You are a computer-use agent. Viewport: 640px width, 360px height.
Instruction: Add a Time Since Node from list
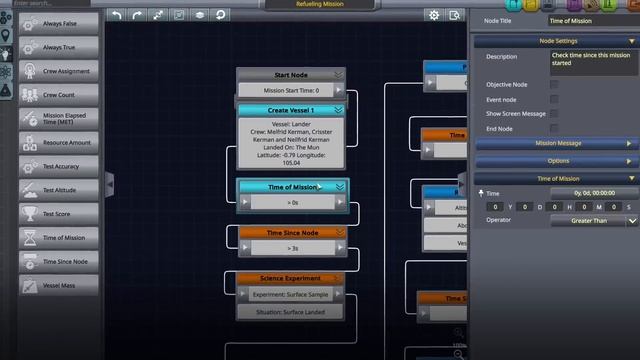58,262
